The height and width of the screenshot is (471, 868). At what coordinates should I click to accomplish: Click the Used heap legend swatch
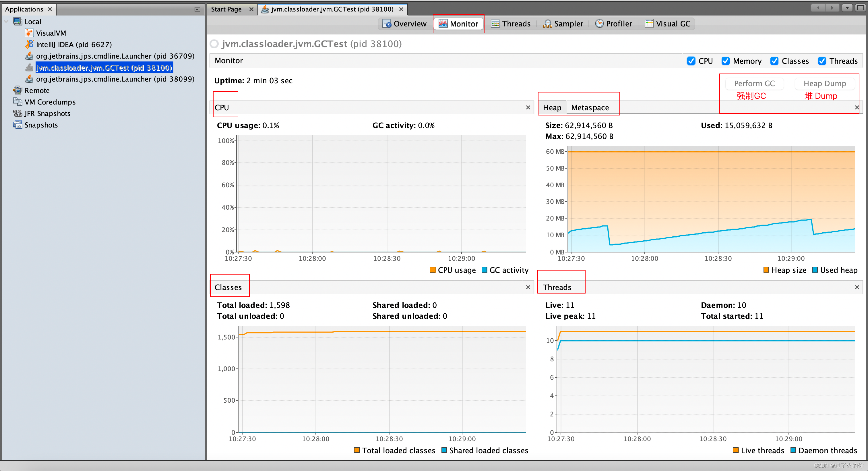(x=815, y=270)
